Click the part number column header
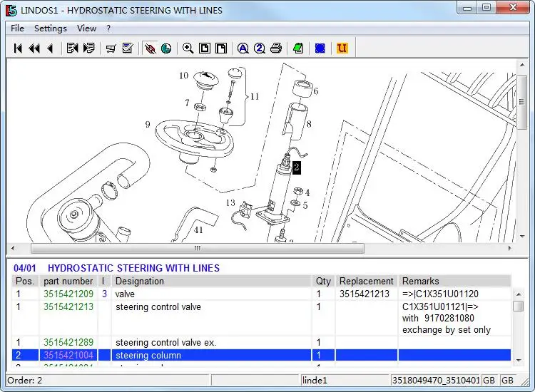This screenshot has height=392, width=535. 68,282
